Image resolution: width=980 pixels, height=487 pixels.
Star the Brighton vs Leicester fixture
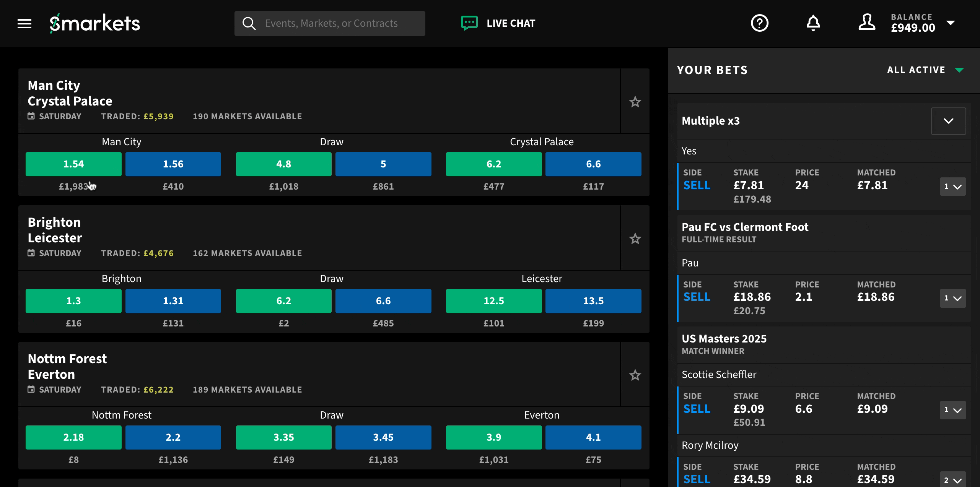[635, 239]
